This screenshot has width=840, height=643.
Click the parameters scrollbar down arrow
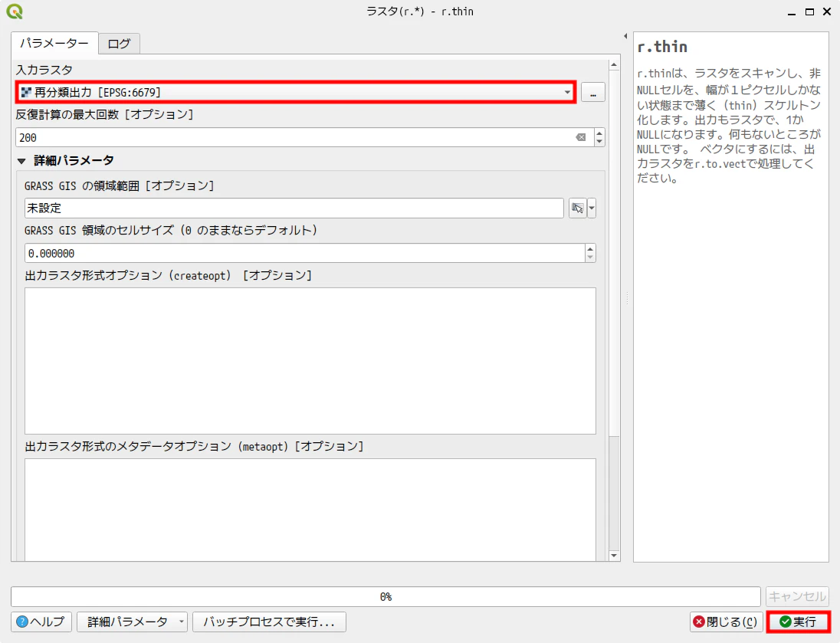click(614, 556)
